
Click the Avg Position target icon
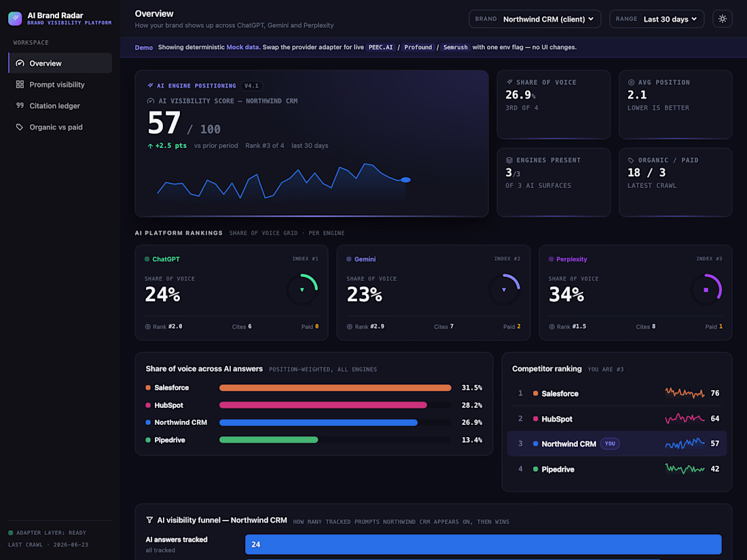point(632,82)
